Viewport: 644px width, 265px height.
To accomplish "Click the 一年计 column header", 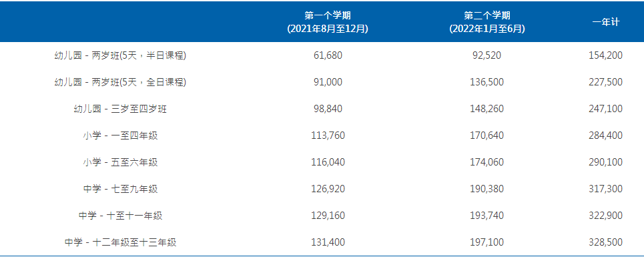I will tap(605, 22).
